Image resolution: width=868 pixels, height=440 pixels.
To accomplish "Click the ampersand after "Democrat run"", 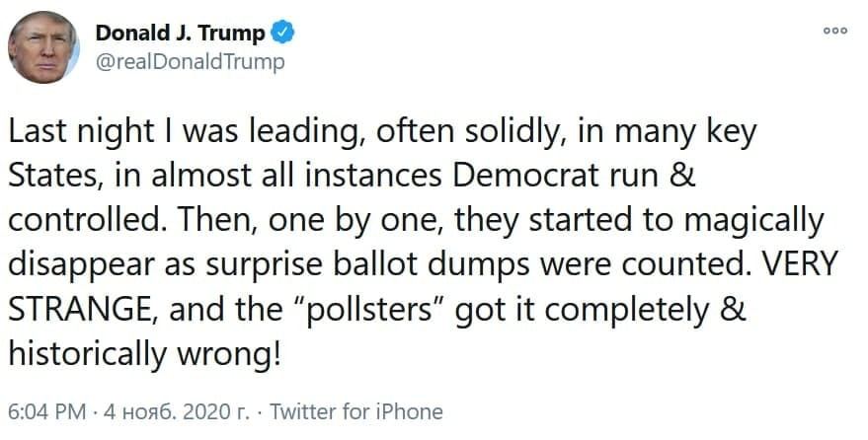I will 685,177.
